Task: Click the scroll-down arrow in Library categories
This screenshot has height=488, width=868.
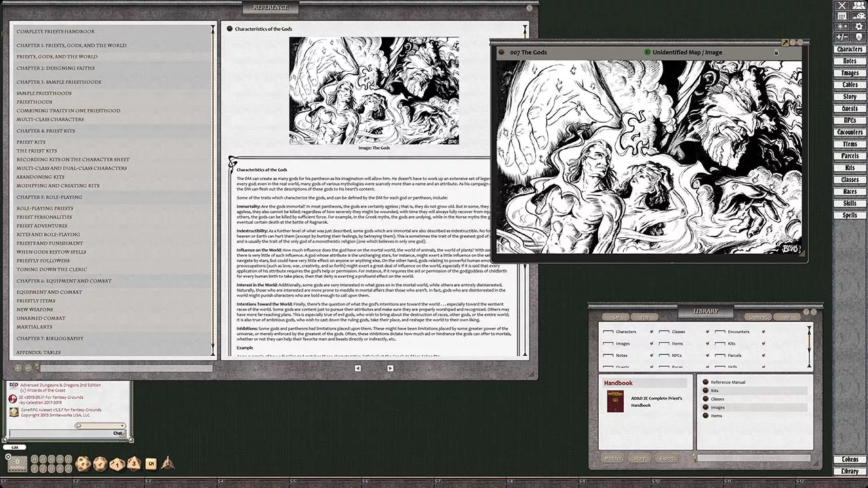Action: coord(809,365)
